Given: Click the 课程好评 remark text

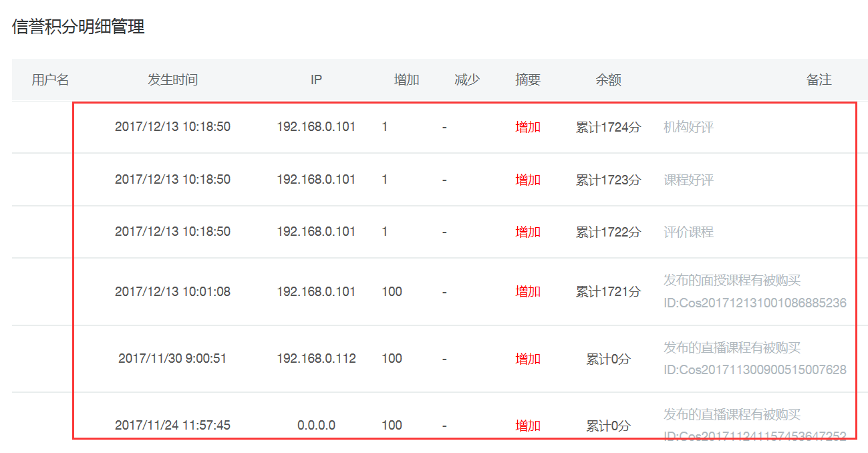Looking at the screenshot, I should (688, 180).
